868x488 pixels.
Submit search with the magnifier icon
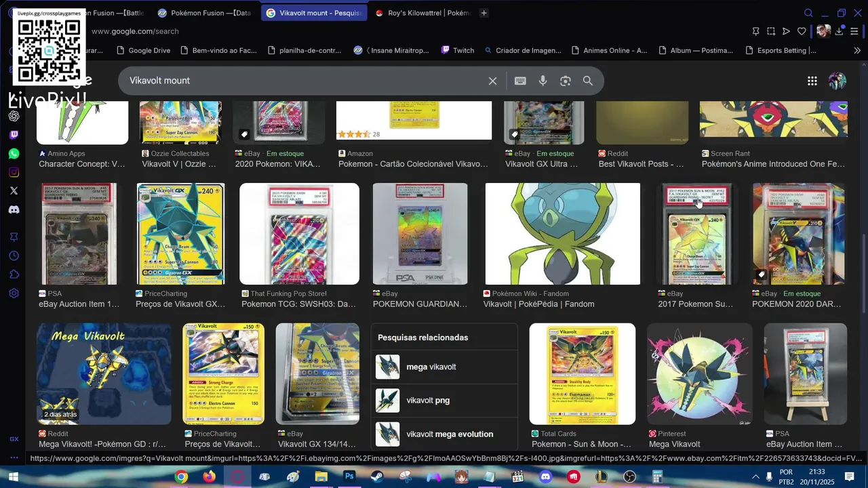pos(588,81)
